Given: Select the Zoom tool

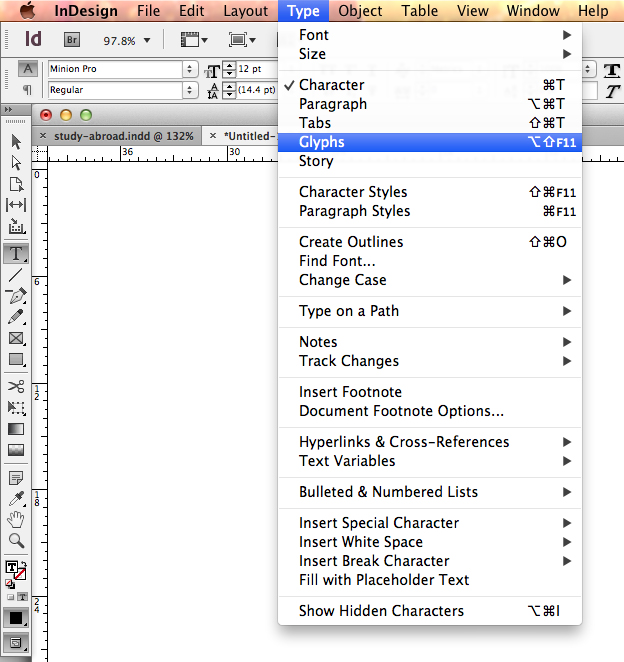Looking at the screenshot, I should point(16,541).
